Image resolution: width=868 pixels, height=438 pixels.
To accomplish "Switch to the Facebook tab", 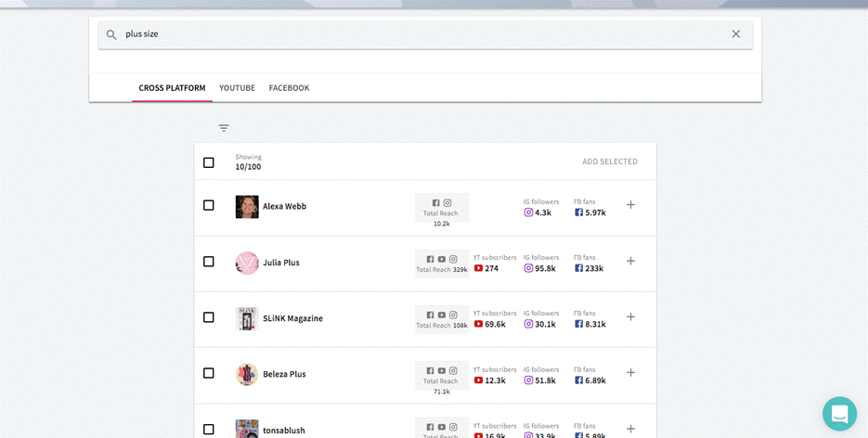I will (x=289, y=88).
